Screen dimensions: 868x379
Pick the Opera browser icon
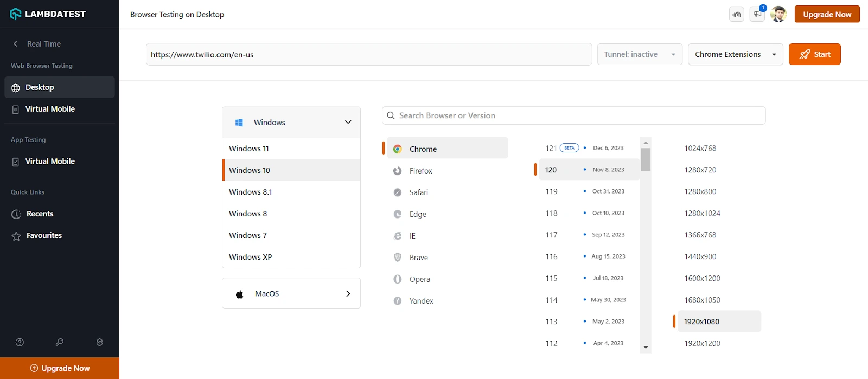[398, 279]
